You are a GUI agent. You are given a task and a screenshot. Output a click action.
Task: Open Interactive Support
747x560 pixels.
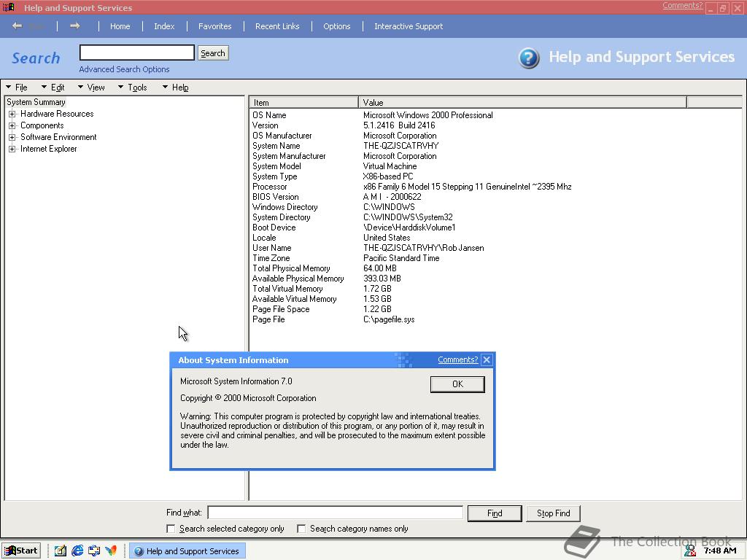click(409, 26)
